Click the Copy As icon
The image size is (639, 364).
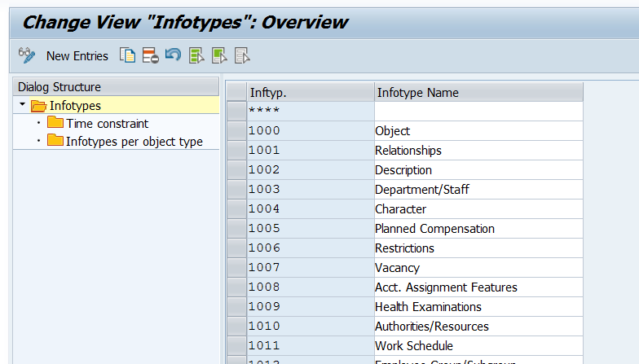tap(127, 55)
